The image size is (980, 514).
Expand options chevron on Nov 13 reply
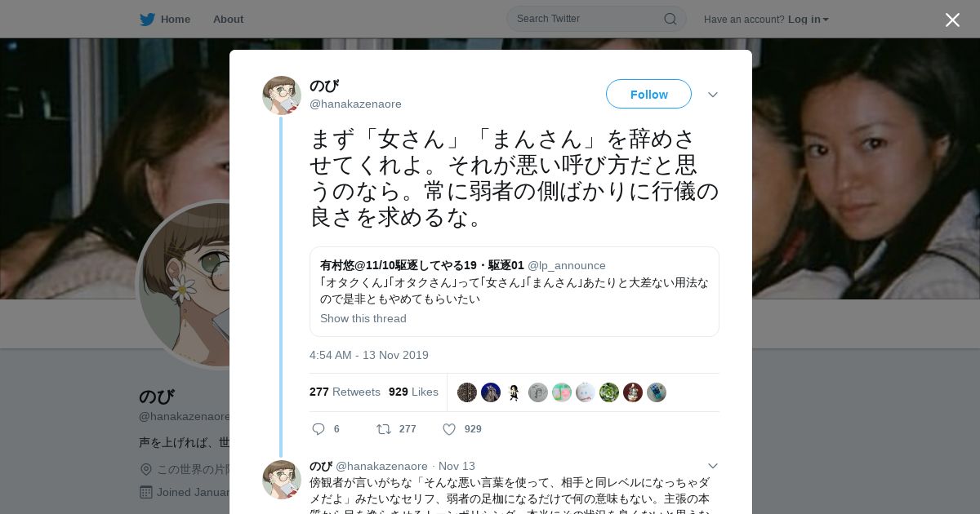pyautogui.click(x=713, y=466)
